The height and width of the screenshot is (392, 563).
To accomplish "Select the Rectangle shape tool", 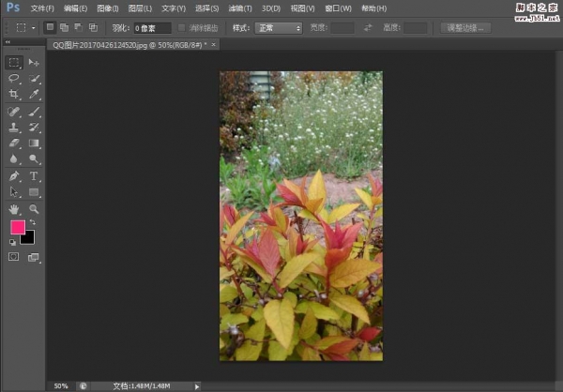I will pos(34,192).
